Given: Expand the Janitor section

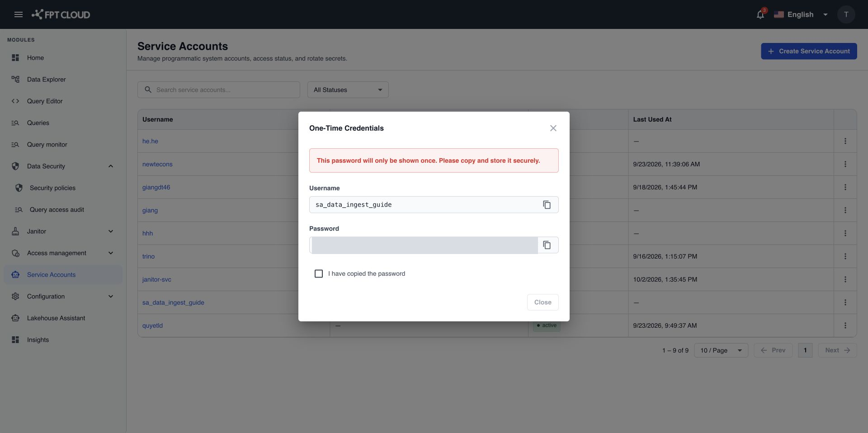Looking at the screenshot, I should point(111,231).
